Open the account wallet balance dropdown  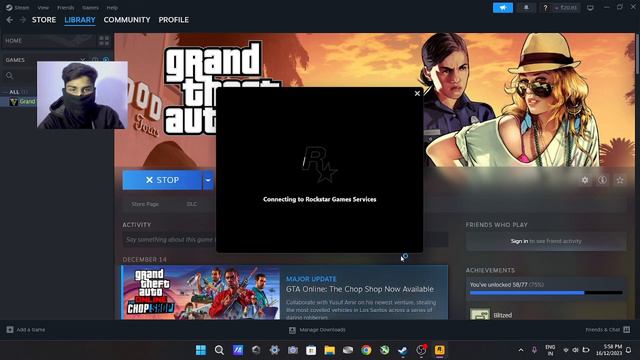pyautogui.click(x=565, y=7)
